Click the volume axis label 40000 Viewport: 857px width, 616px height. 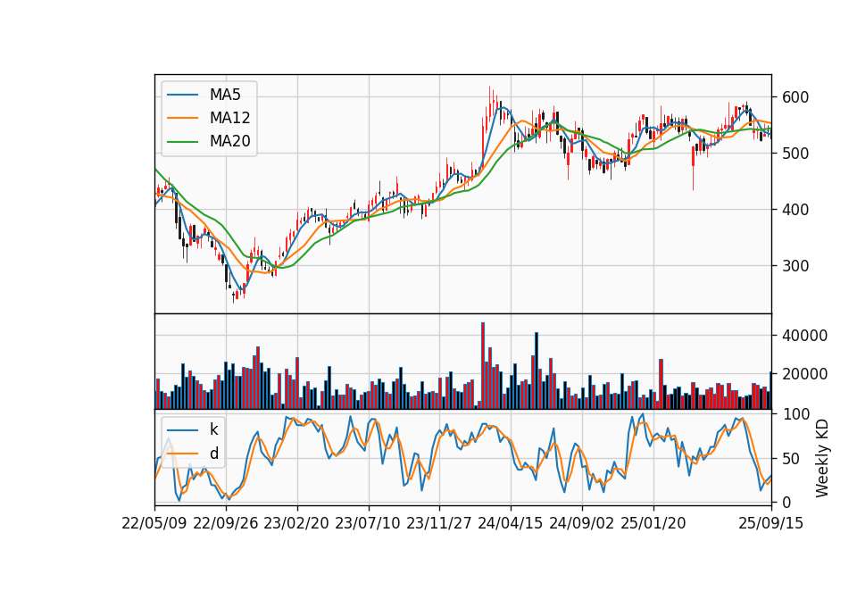pyautogui.click(x=804, y=336)
